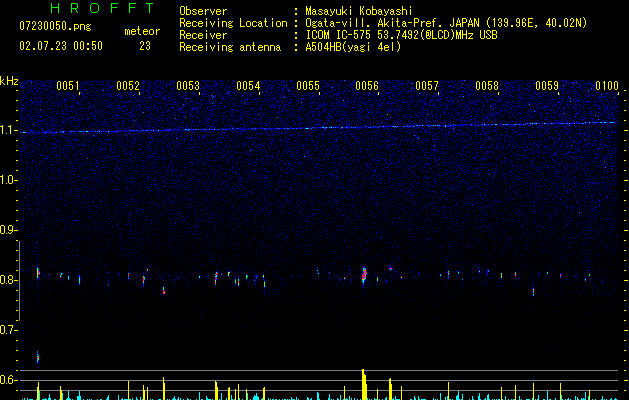Click the meteor count label
The image size is (629, 400).
click(x=142, y=31)
